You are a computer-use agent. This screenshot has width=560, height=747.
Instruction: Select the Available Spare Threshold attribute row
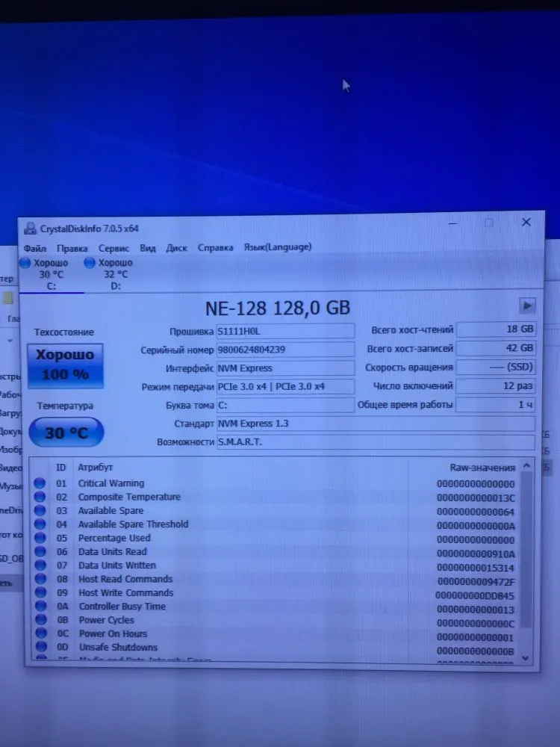[x=276, y=524]
